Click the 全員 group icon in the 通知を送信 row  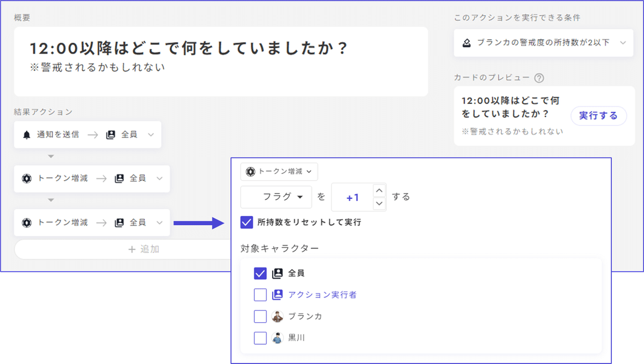(111, 135)
